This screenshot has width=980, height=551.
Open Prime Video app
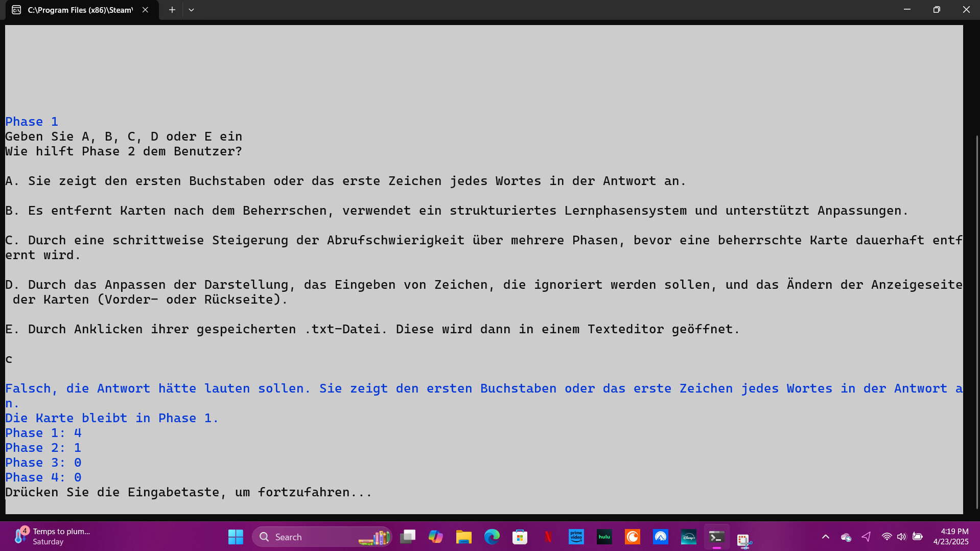576,537
